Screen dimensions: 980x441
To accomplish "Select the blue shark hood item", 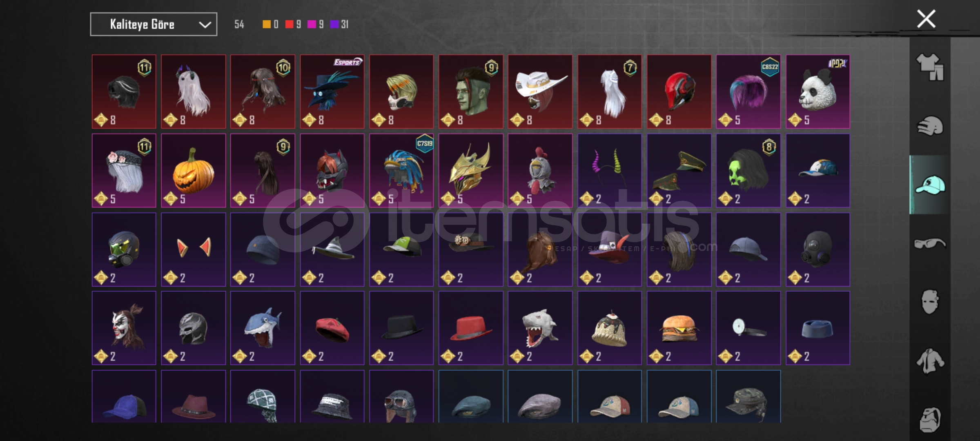I will (x=263, y=328).
